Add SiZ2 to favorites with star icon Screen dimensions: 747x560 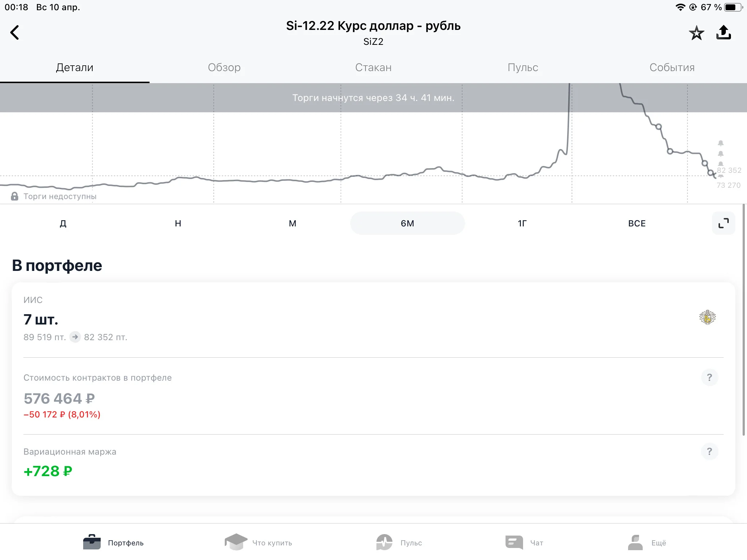pos(696,33)
